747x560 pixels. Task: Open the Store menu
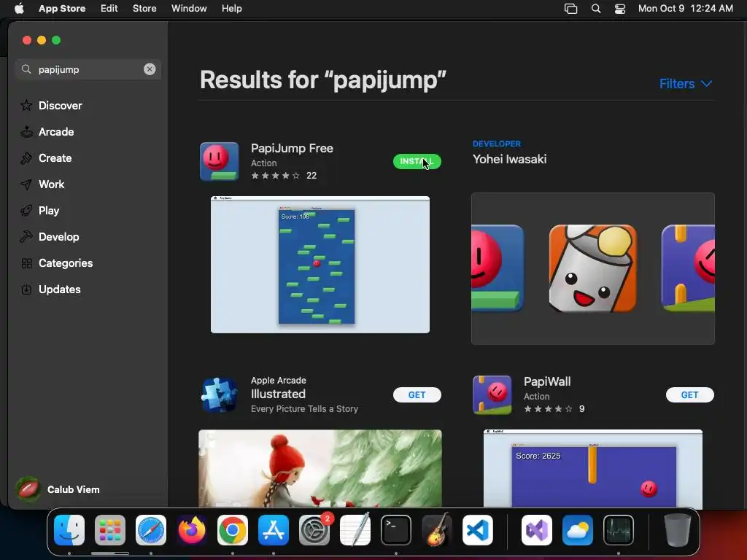pyautogui.click(x=144, y=9)
